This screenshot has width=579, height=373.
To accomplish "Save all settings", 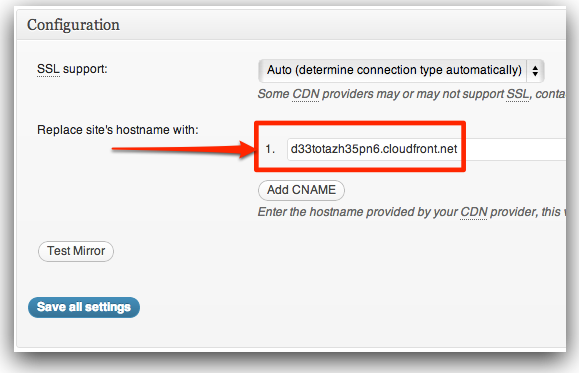I will tap(84, 307).
